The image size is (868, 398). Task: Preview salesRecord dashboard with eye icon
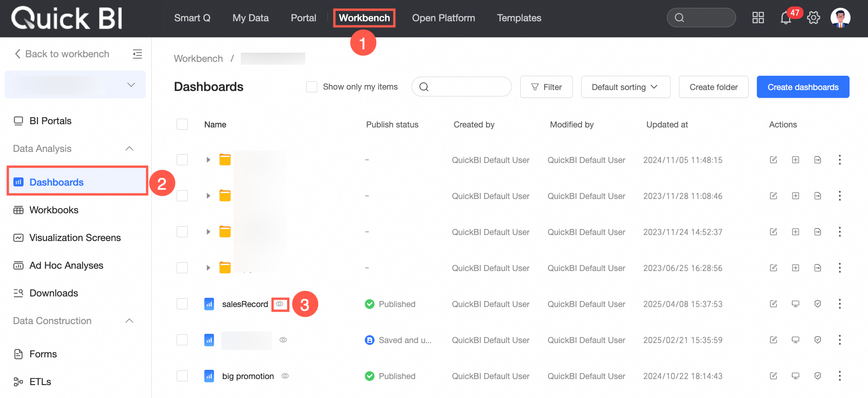tap(279, 304)
